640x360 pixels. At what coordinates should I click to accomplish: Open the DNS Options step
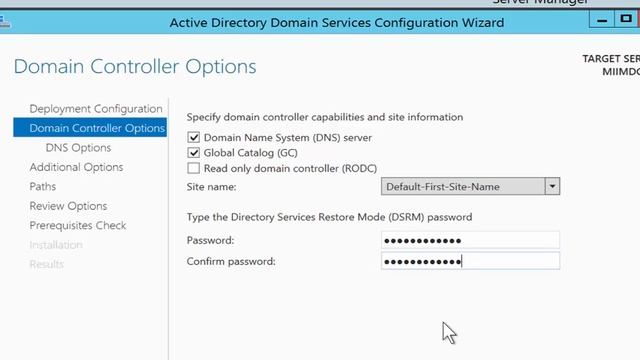78,148
